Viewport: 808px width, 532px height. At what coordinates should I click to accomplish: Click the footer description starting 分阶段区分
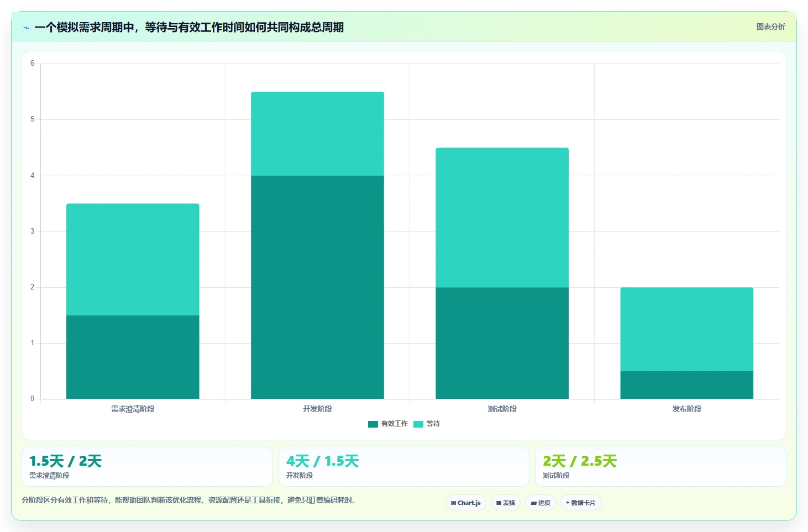190,500
